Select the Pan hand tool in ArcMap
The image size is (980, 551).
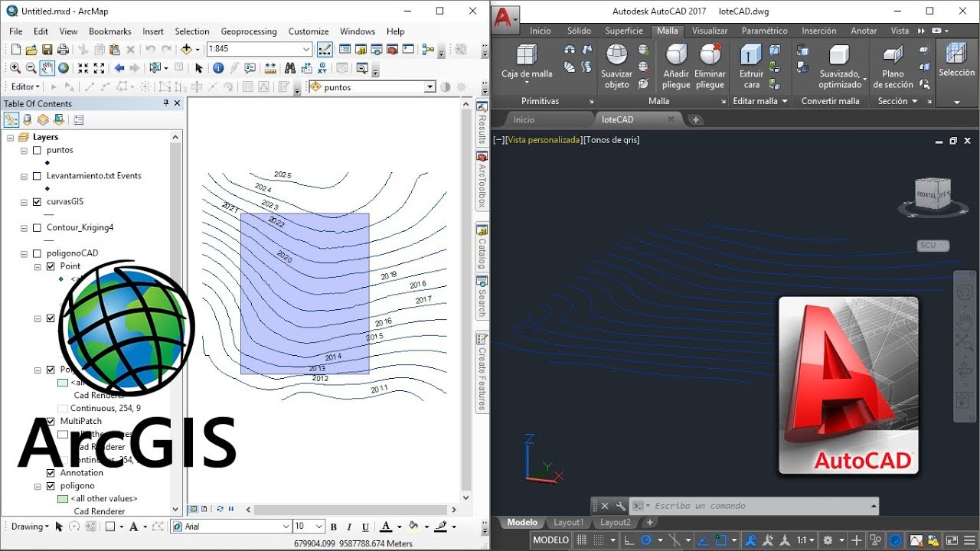pyautogui.click(x=47, y=68)
